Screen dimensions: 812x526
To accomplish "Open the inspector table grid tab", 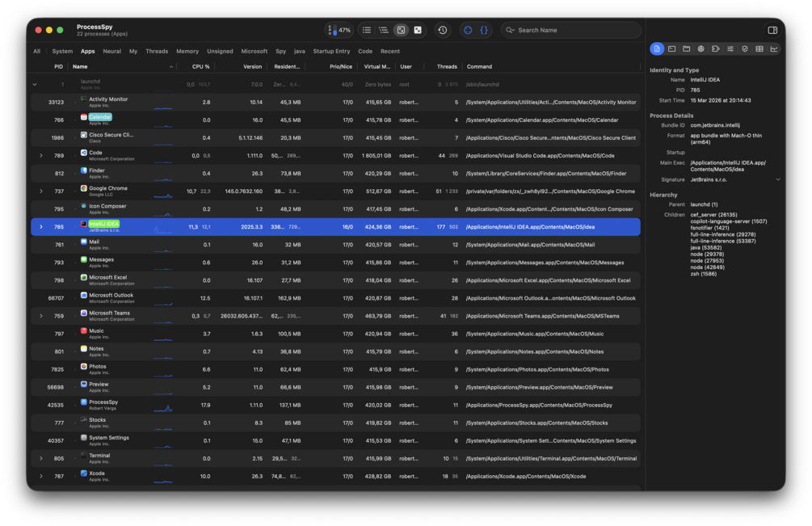I will click(x=759, y=48).
